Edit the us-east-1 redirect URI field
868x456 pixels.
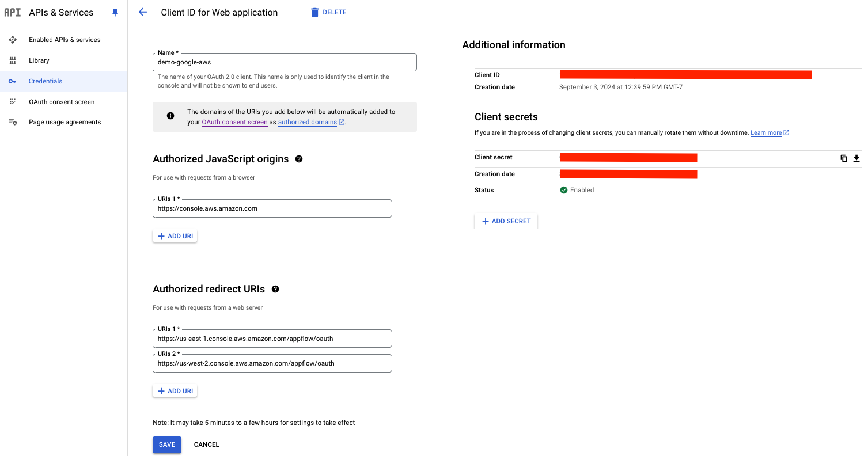[272, 339]
